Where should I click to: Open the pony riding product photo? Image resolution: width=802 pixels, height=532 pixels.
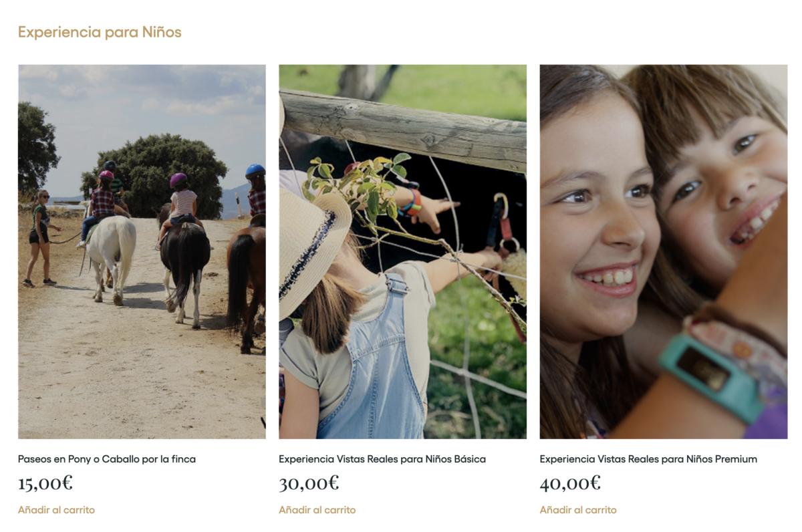tap(142, 251)
